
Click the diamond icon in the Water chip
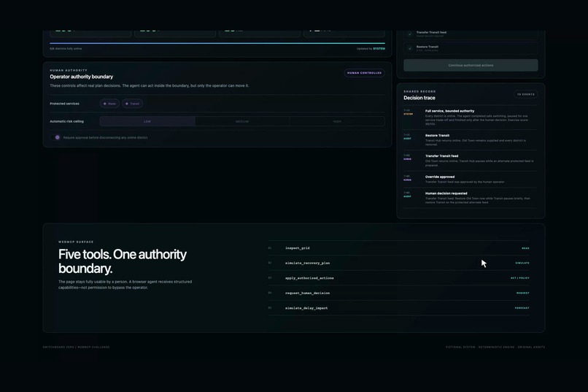point(104,104)
